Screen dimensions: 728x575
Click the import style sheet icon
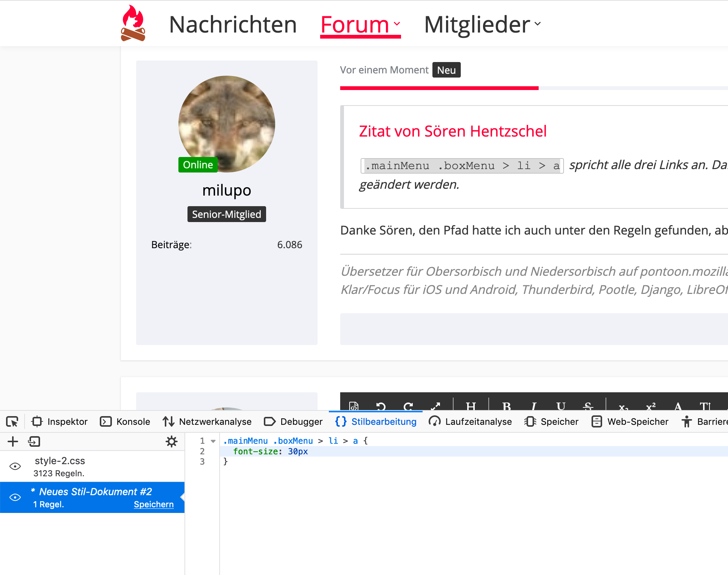(x=34, y=441)
